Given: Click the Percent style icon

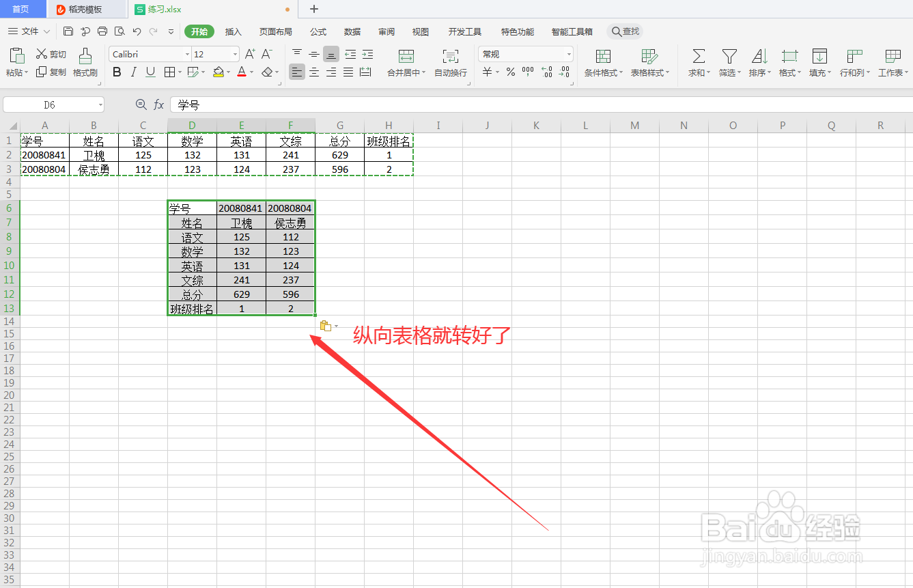Looking at the screenshot, I should tap(510, 72).
